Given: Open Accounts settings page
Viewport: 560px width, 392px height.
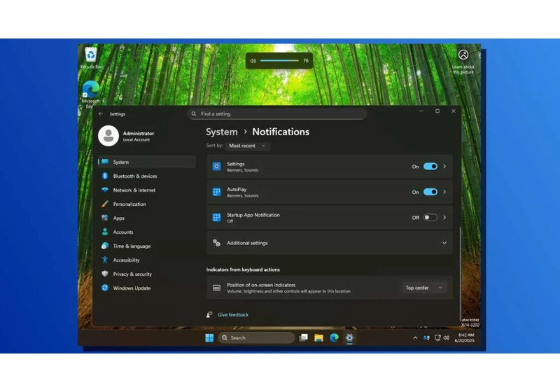Looking at the screenshot, I should pyautogui.click(x=147, y=232).
